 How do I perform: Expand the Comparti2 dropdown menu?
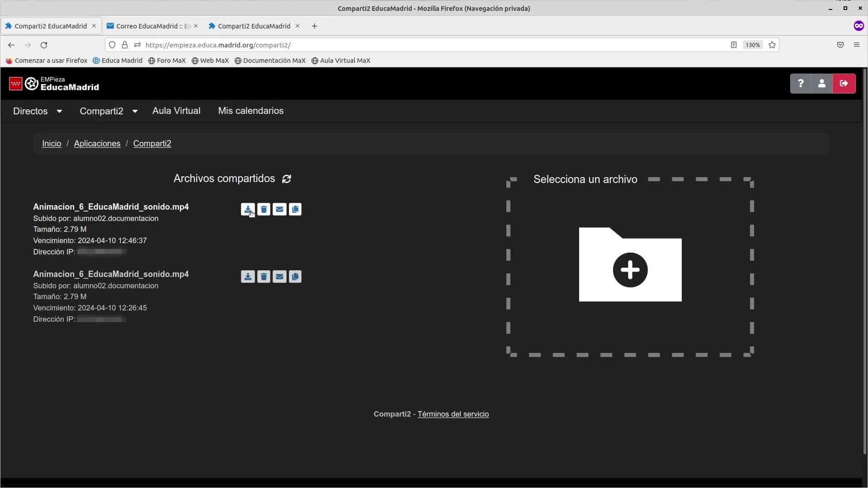click(x=108, y=111)
